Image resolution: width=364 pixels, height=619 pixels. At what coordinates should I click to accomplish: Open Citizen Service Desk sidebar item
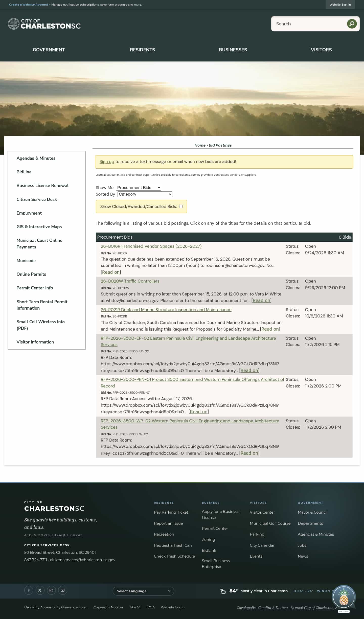(37, 199)
